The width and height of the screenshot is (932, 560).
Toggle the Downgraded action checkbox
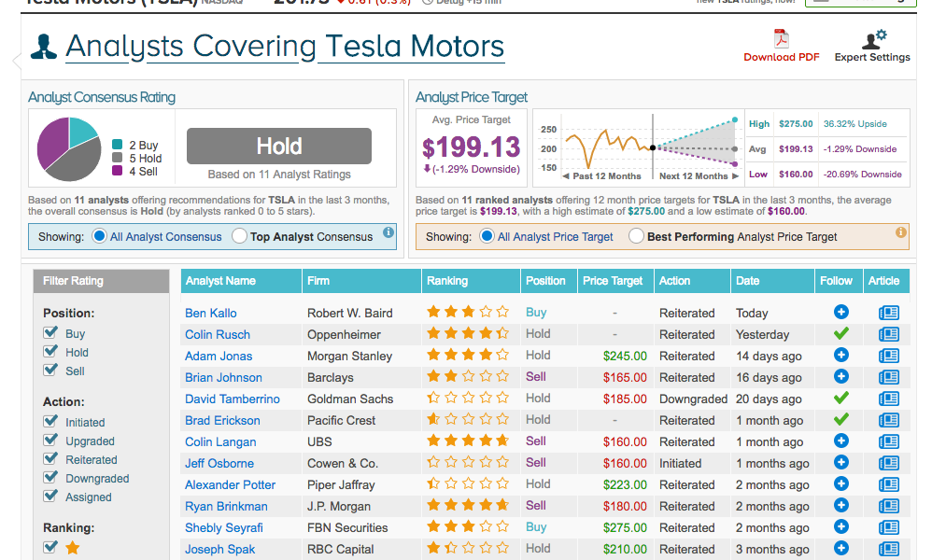(50, 478)
